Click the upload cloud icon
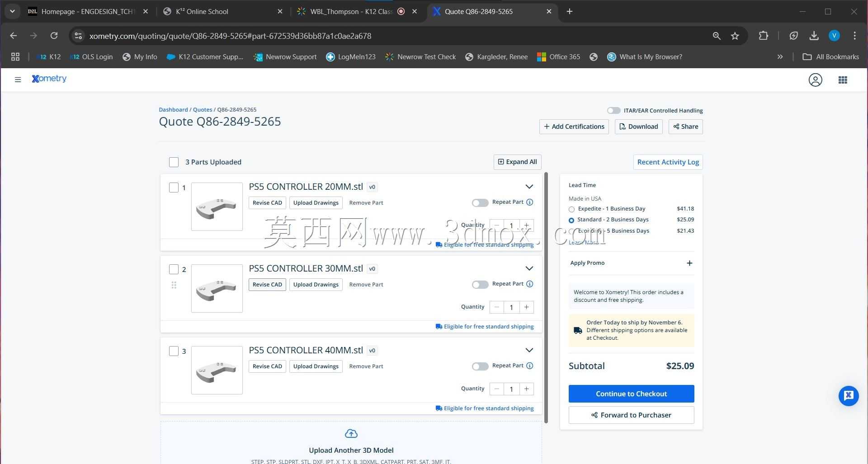Viewport: 868px width, 464px height. pos(351,434)
